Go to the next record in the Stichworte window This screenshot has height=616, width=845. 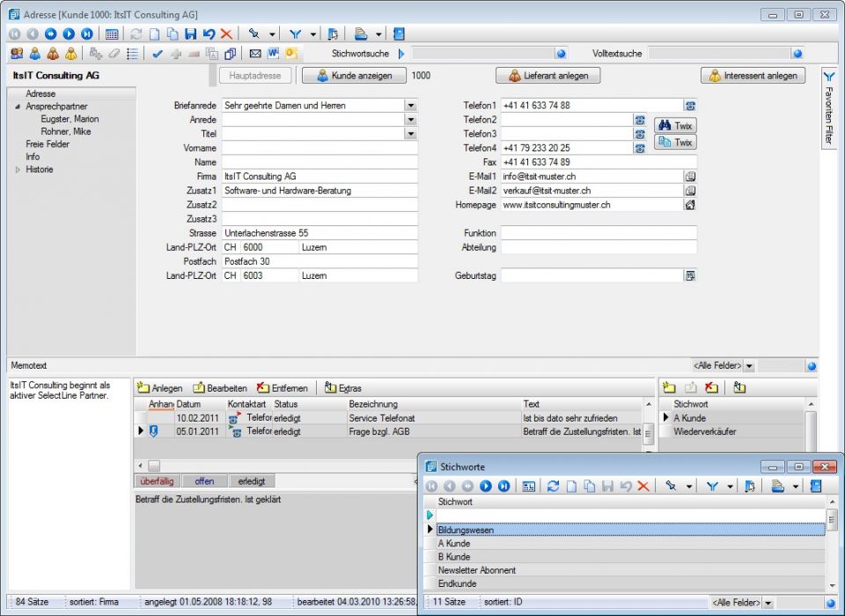(x=486, y=486)
